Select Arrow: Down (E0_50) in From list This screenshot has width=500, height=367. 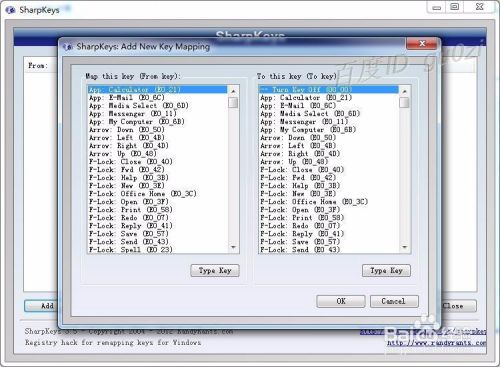[158, 130]
